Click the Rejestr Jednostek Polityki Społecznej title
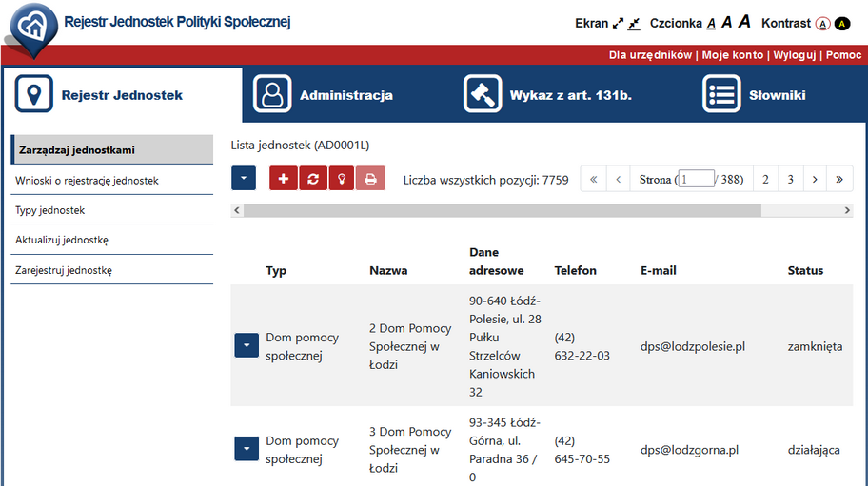The height and width of the screenshot is (486, 868). pyautogui.click(x=177, y=22)
